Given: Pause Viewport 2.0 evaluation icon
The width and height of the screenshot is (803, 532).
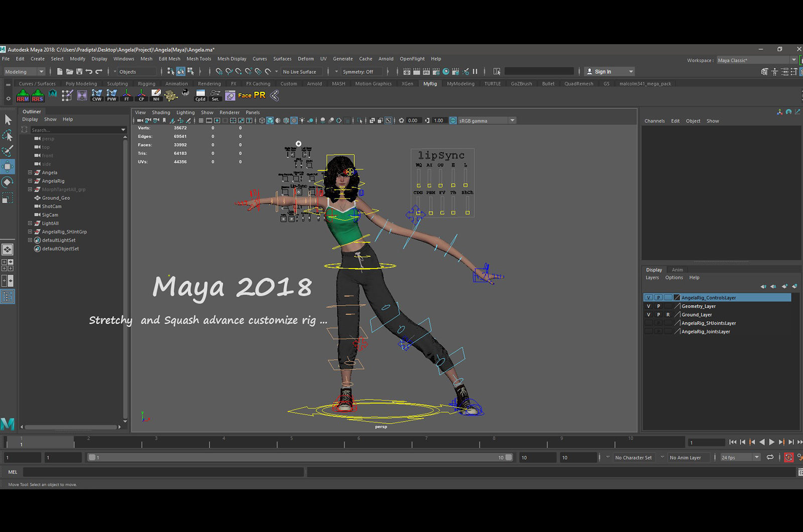Looking at the screenshot, I should [475, 71].
